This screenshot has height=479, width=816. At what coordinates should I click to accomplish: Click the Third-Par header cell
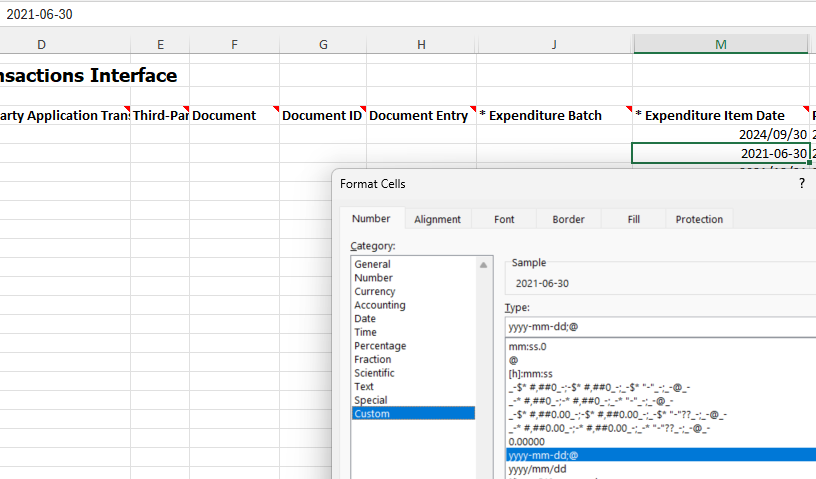pos(160,115)
